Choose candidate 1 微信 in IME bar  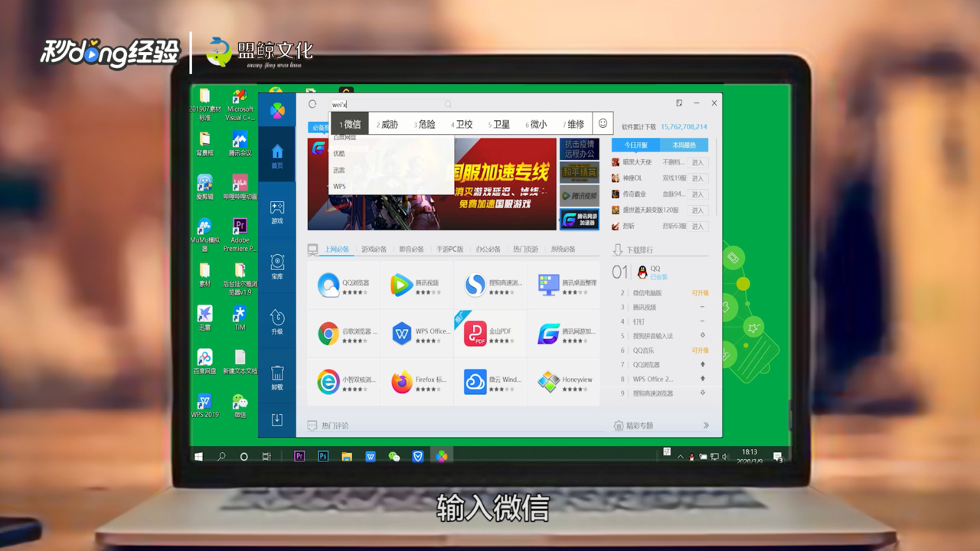[350, 124]
